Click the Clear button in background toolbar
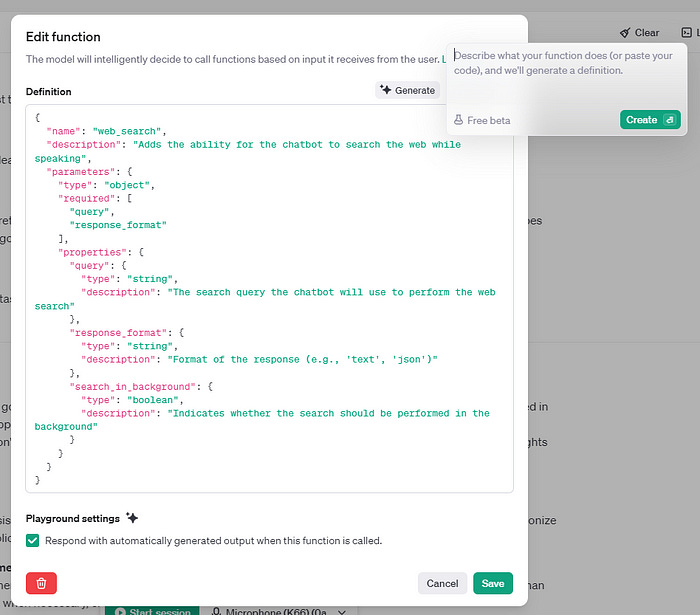The image size is (700, 615). coord(639,33)
